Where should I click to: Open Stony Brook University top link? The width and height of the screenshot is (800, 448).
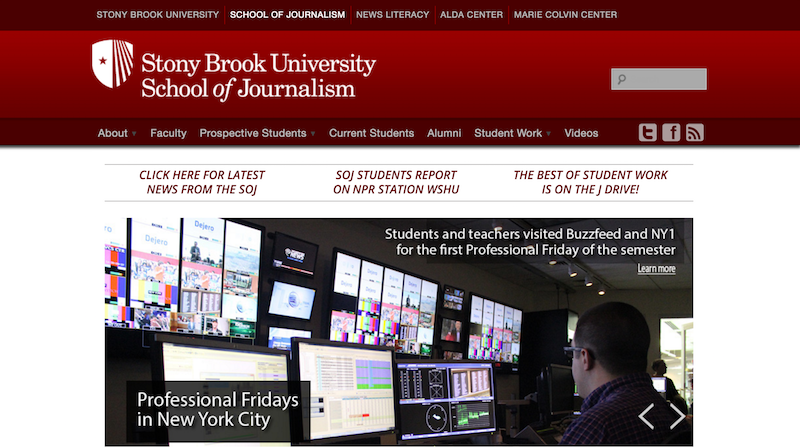[x=158, y=15]
